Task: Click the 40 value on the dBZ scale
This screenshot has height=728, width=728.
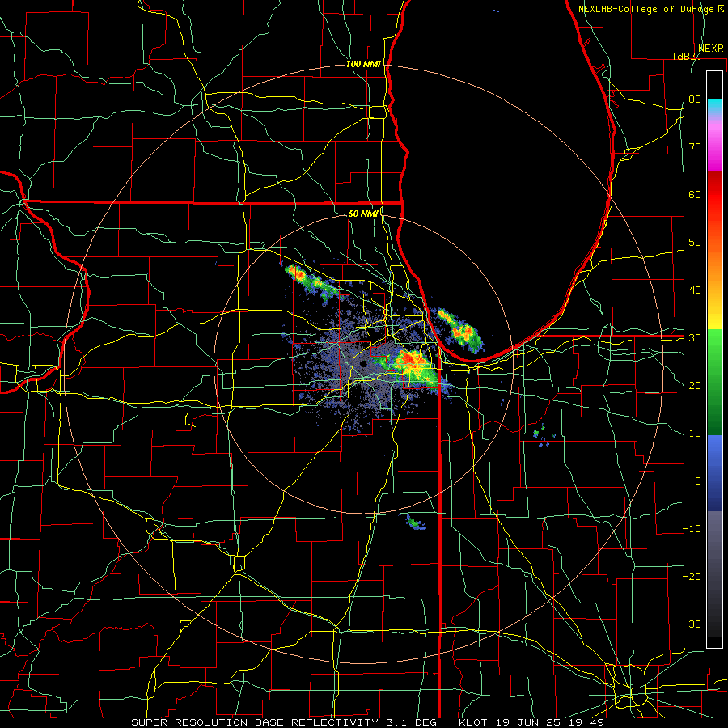Action: [x=695, y=290]
